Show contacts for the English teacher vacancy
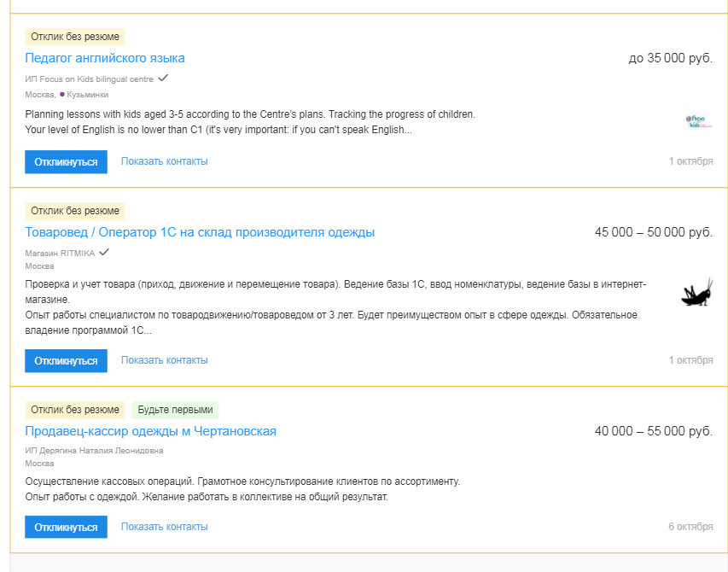Image resolution: width=728 pixels, height=572 pixels. point(165,161)
